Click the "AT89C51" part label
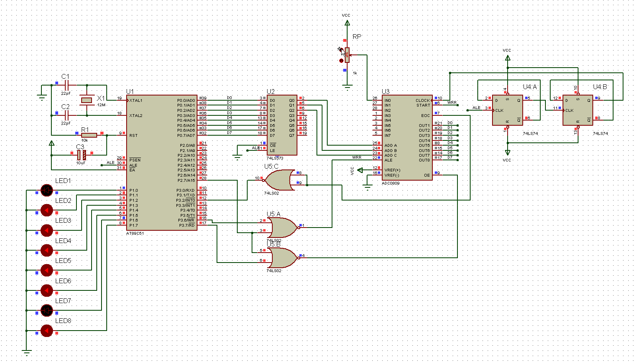 pos(135,234)
